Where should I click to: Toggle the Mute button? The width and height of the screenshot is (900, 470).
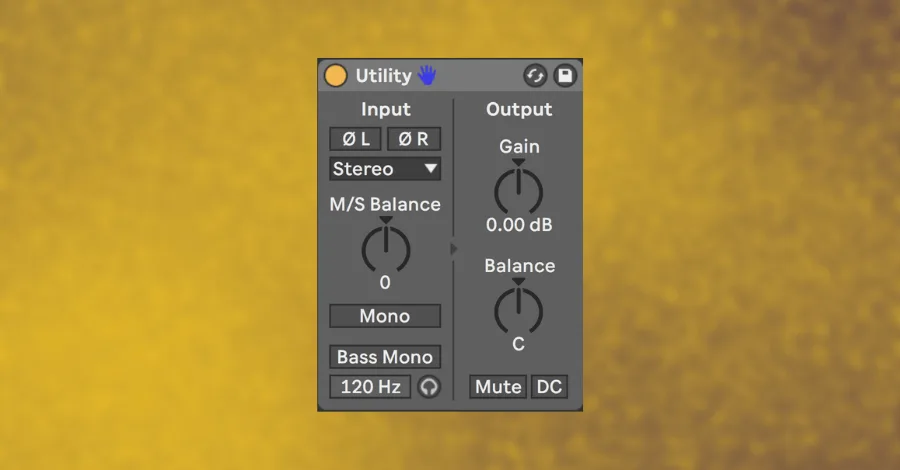498,387
